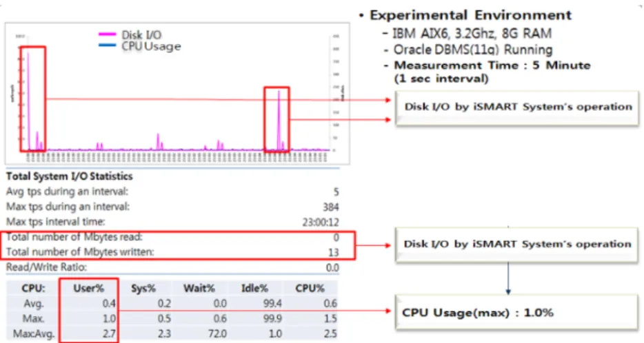Viewport: 644px width, 343px height.
Task: Click the 'Idle%' column header
Action: 254,289
